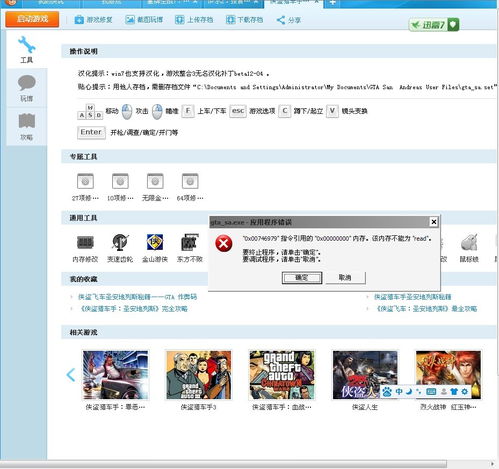Open the 侠盗猎车手：罪恶… game thumbnail
Viewport: 499px width, 469px height.
115,375
